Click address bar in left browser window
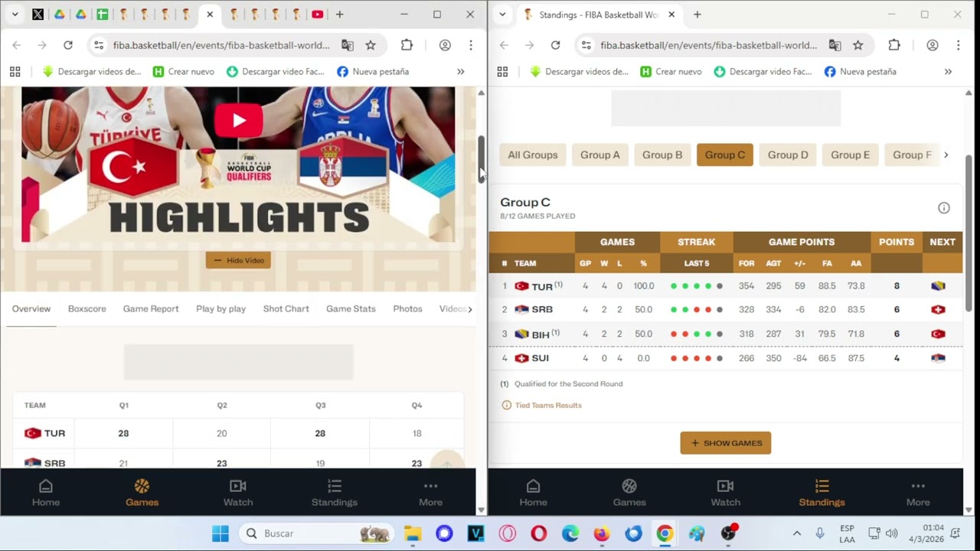 (221, 45)
